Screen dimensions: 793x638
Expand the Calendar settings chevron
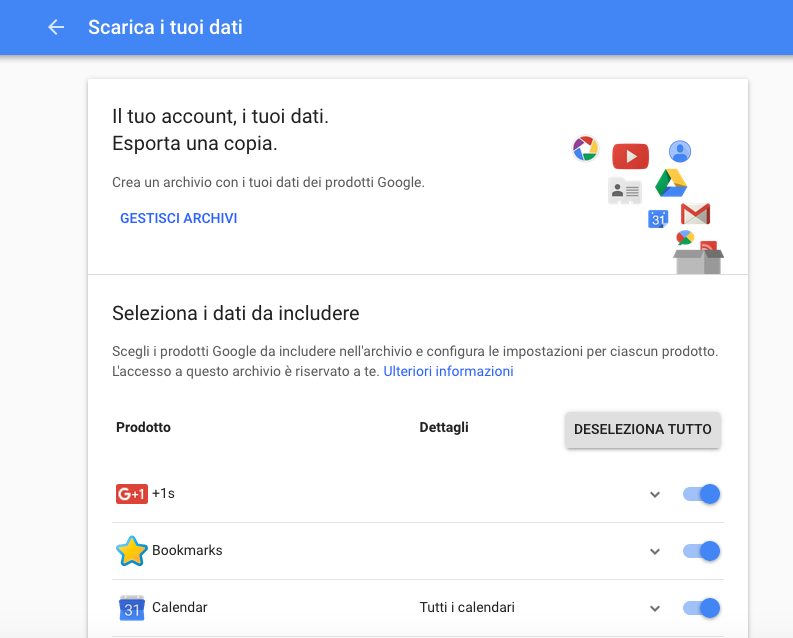pyautogui.click(x=655, y=608)
